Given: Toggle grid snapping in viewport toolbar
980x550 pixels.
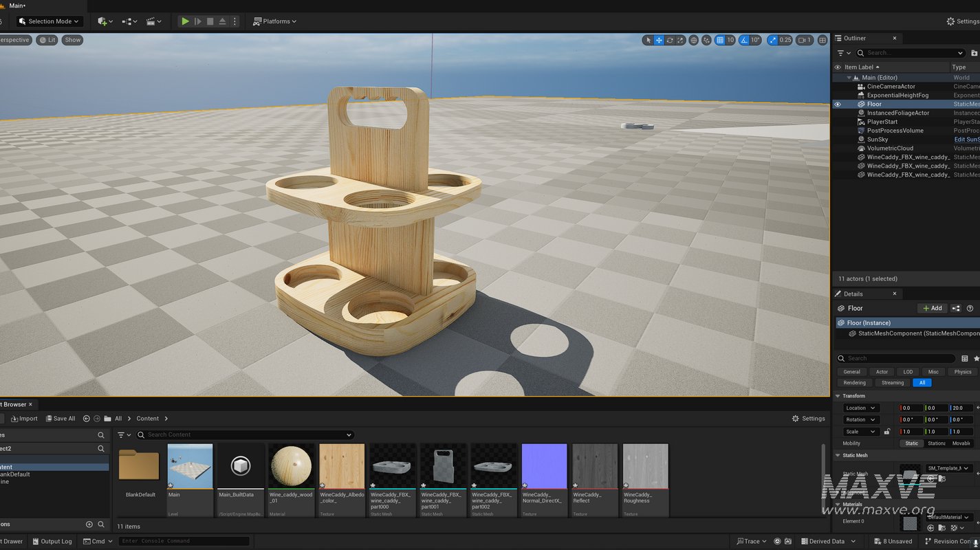Looking at the screenshot, I should coord(720,40).
